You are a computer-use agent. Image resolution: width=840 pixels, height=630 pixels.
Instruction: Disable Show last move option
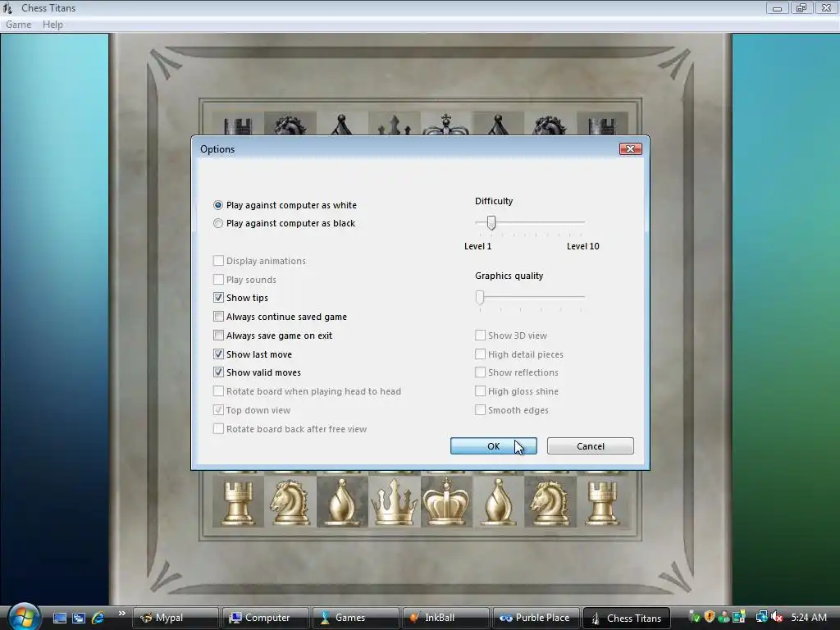coord(218,354)
